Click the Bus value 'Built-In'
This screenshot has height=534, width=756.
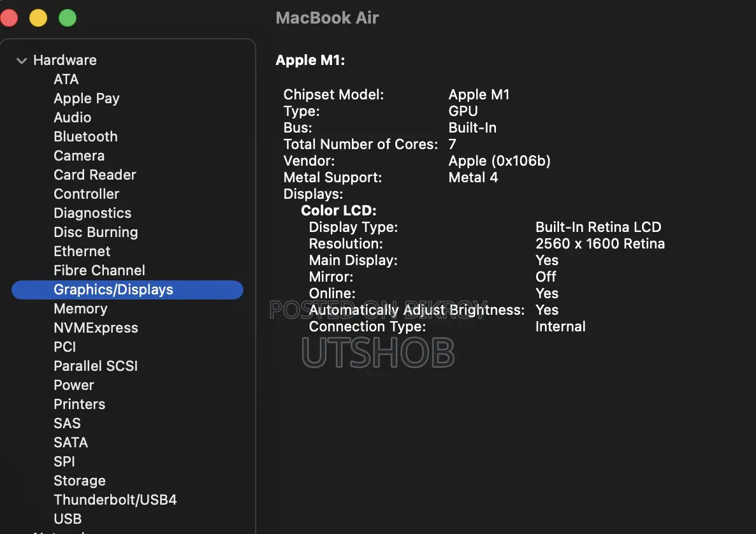pyautogui.click(x=472, y=127)
